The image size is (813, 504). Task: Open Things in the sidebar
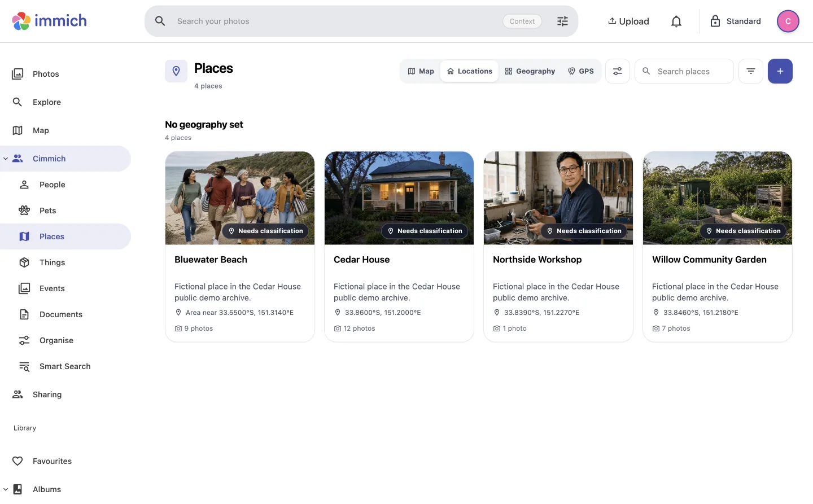[65, 262]
